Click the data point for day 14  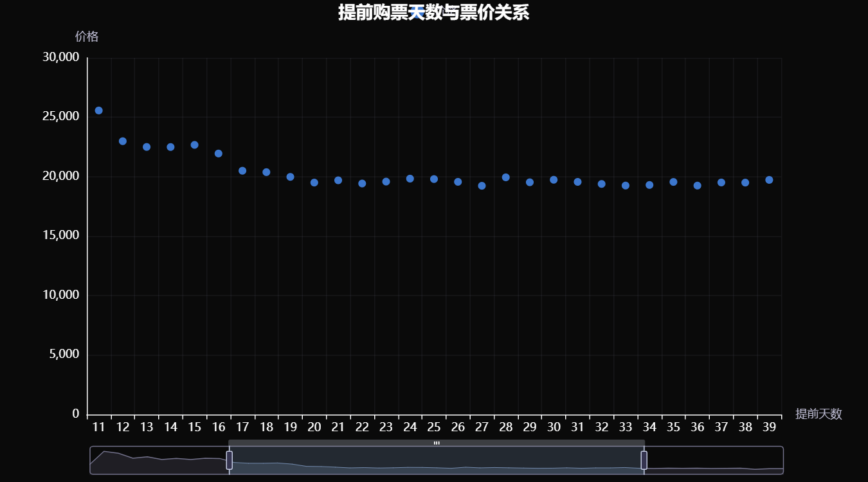170,147
